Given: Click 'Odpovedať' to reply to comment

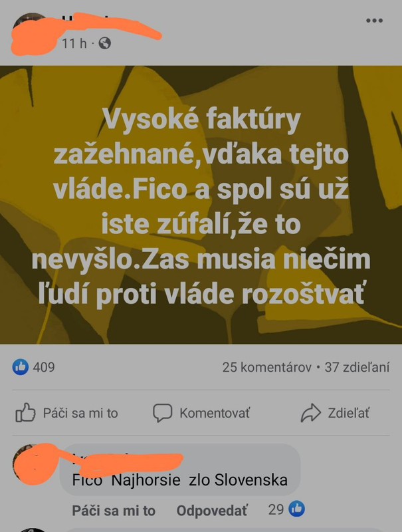Looking at the screenshot, I should click(x=212, y=510).
